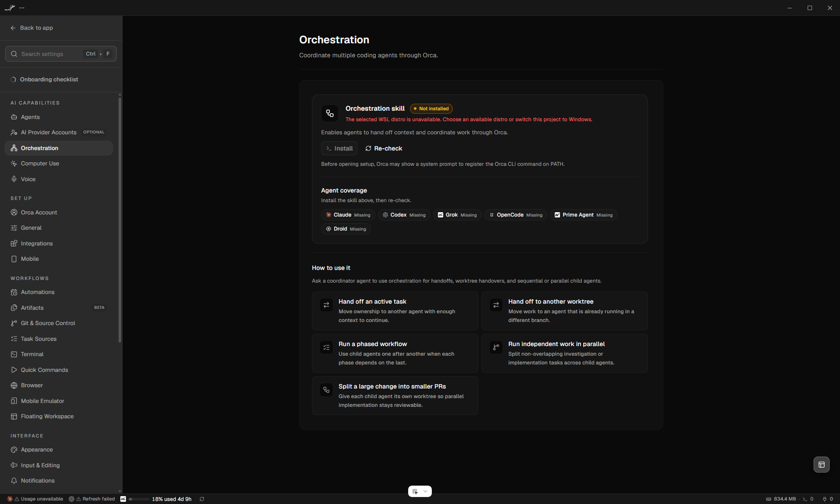Open the Voice settings section
The width and height of the screenshot is (840, 504).
point(59,179)
